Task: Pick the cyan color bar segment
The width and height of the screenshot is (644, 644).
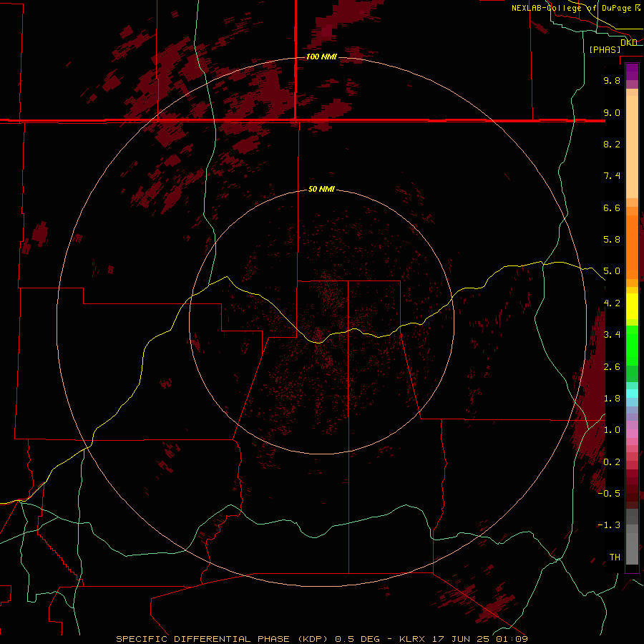Action: click(x=632, y=393)
